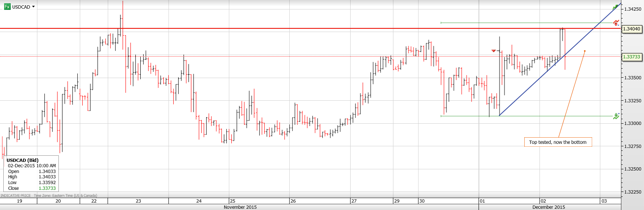
Task: Click date 23 on the time axis
Action: pyautogui.click(x=138, y=201)
